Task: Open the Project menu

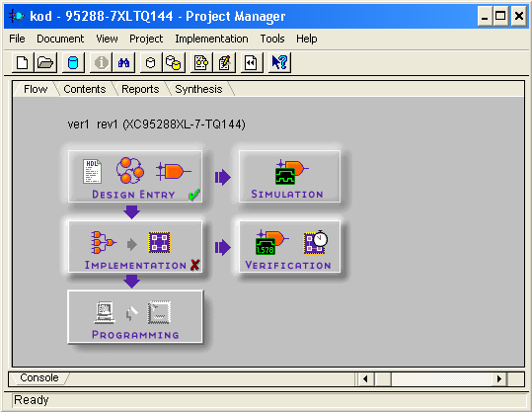Action: click(146, 39)
